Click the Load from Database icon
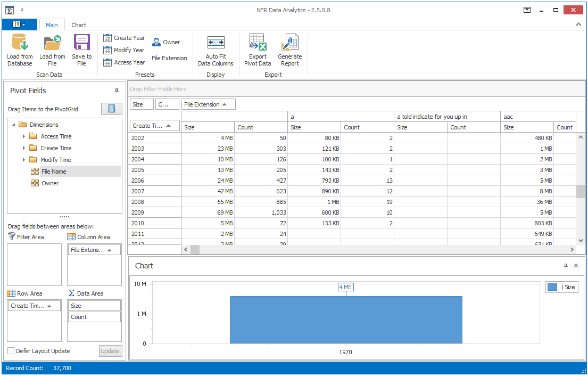 pos(20,43)
